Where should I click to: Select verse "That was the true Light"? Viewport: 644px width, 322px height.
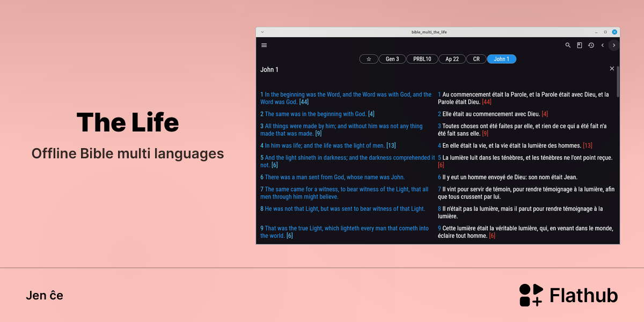pyautogui.click(x=345, y=232)
